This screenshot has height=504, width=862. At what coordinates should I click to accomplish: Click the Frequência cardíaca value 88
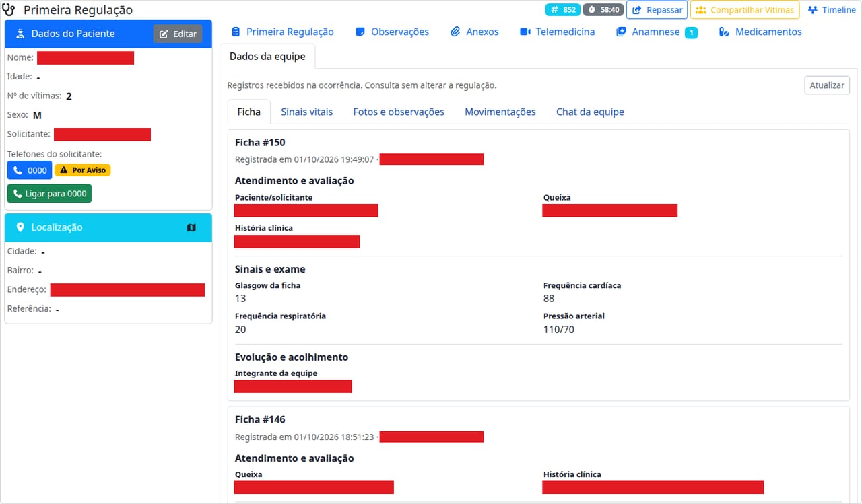point(549,299)
